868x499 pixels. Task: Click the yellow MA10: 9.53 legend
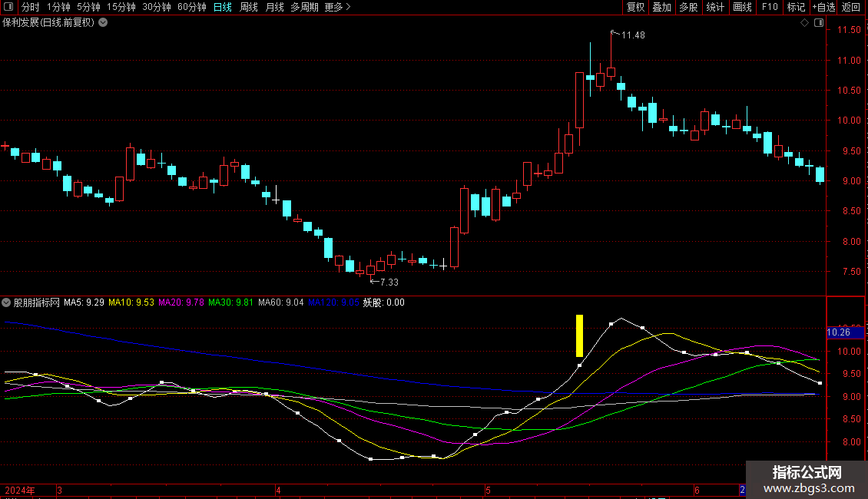(131, 302)
